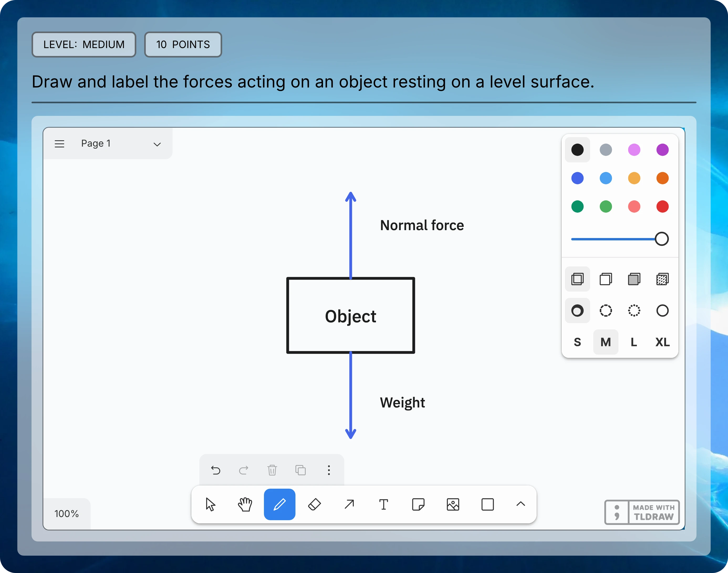Set stroke size to XL
Viewport: 728px width, 573px height.
click(663, 342)
